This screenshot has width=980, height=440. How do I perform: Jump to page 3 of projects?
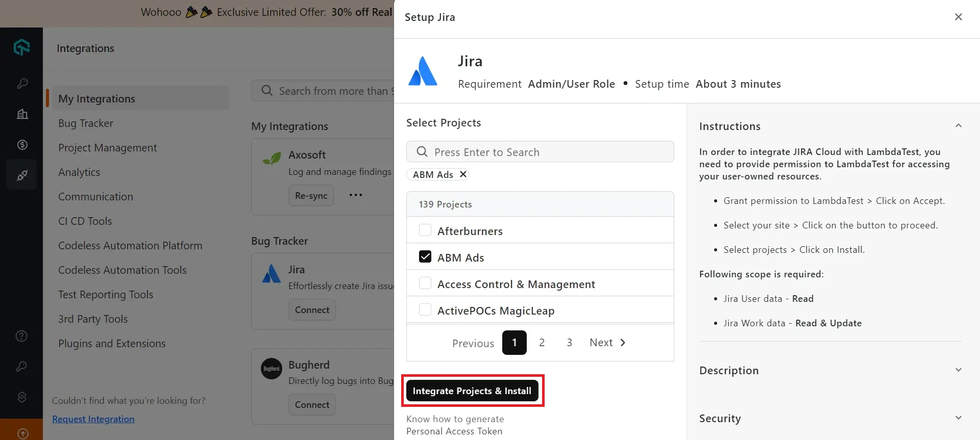click(570, 343)
